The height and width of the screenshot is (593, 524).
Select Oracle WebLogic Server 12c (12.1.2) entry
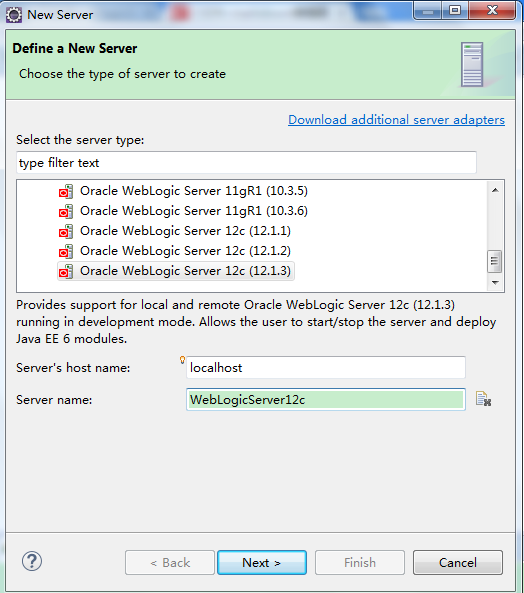tap(185, 251)
